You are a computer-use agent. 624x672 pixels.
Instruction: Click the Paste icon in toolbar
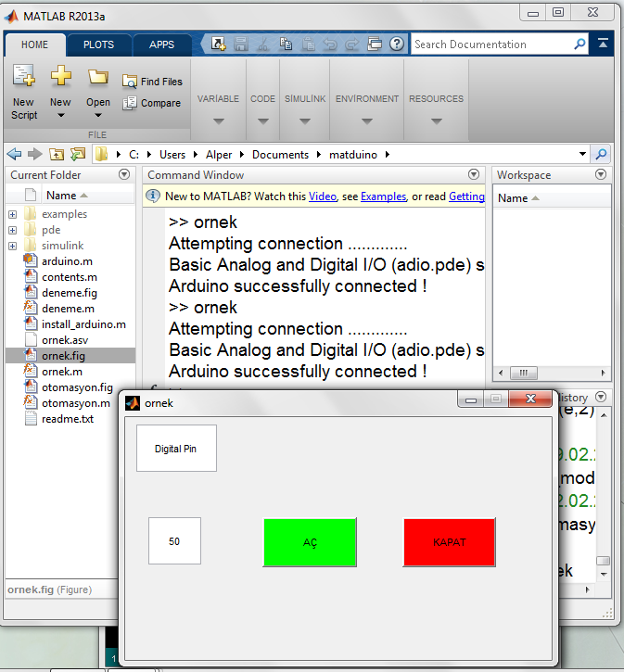[308, 44]
